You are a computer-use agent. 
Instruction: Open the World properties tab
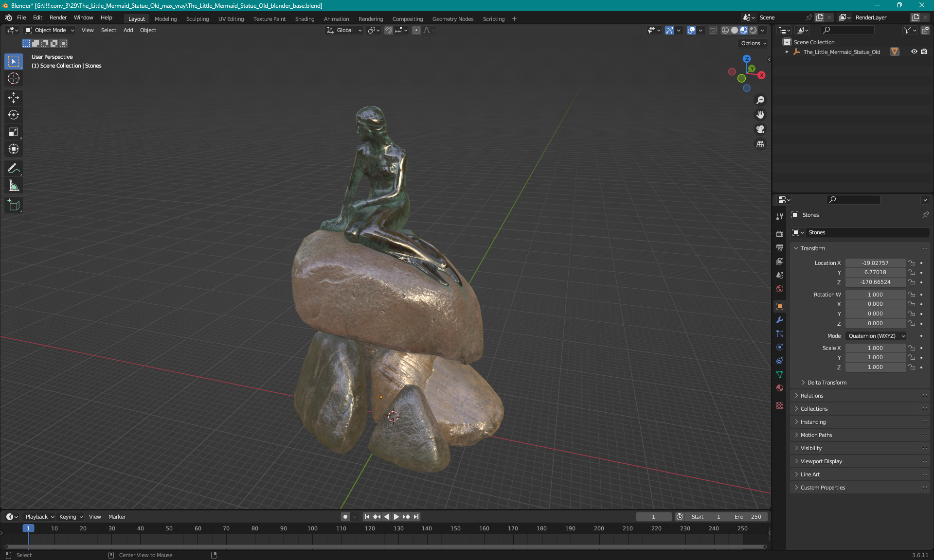tap(780, 289)
